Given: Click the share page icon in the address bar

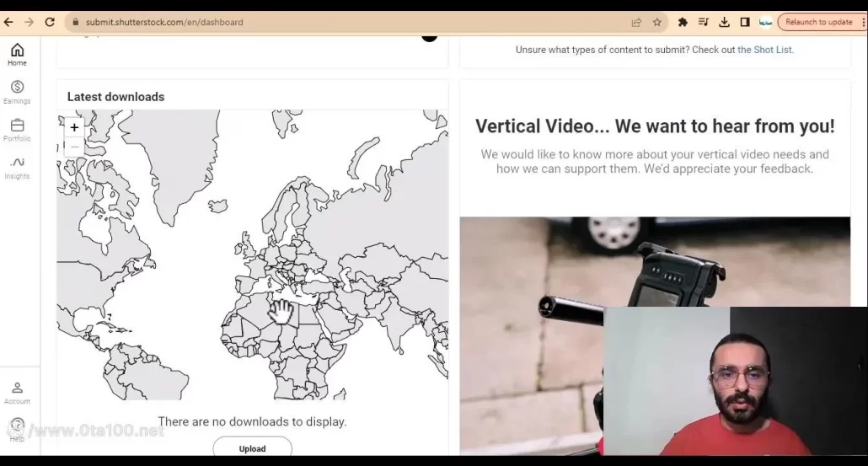Looking at the screenshot, I should pos(636,22).
